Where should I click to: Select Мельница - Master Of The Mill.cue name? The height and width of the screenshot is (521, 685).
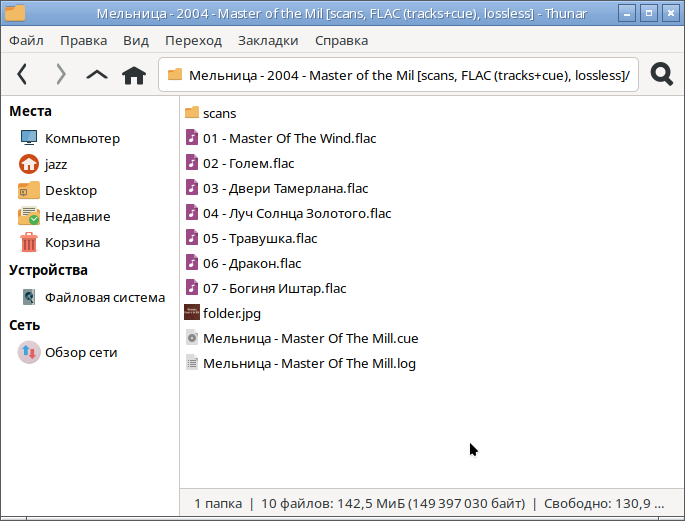(311, 338)
